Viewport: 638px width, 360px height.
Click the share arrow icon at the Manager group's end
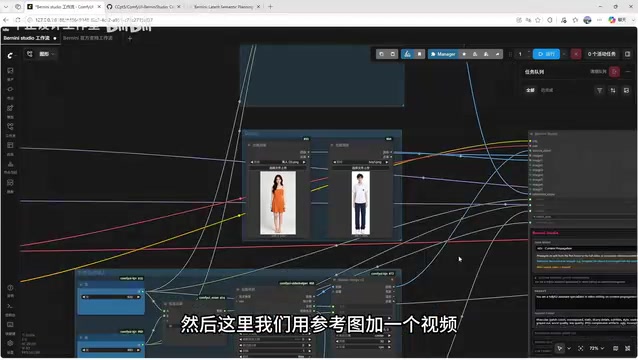[497, 54]
